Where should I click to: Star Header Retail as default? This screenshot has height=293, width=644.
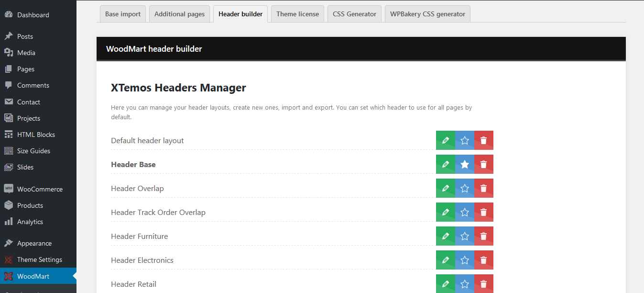[465, 283]
